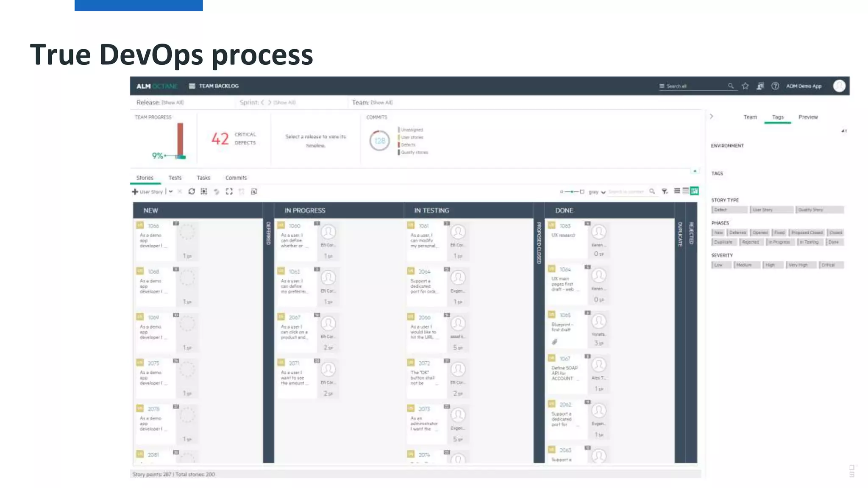The image size is (868, 488).
Task: Open the help question mark icon
Action: [775, 86]
